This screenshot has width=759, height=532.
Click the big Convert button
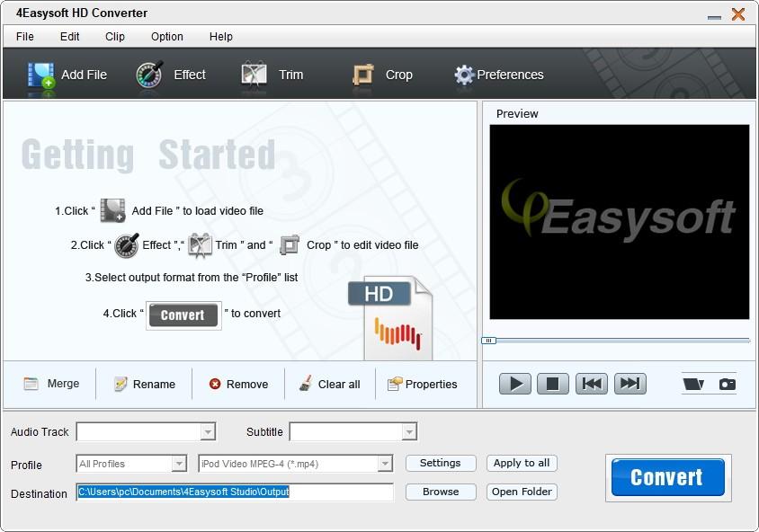pos(667,477)
